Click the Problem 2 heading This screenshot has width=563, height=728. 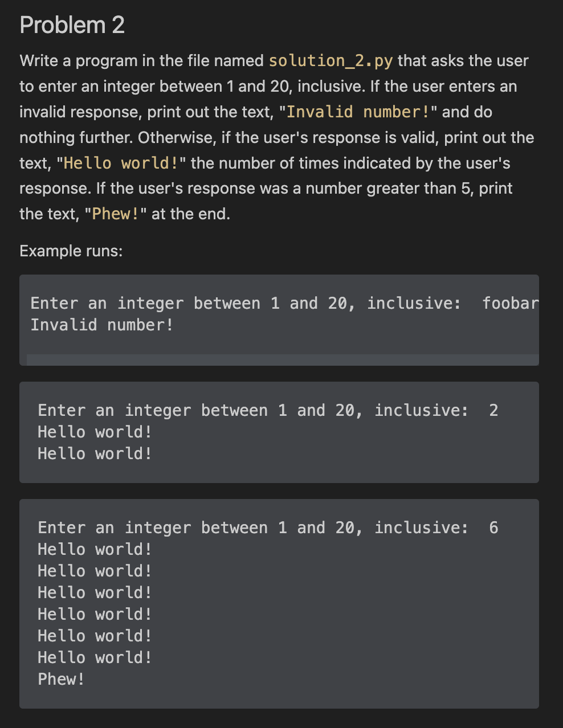(72, 25)
